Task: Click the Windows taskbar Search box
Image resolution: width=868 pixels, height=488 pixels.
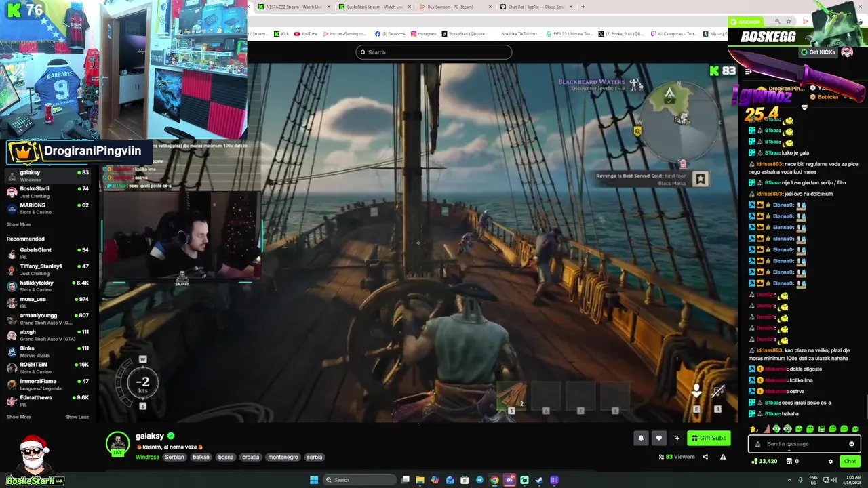Action: (x=359, y=480)
